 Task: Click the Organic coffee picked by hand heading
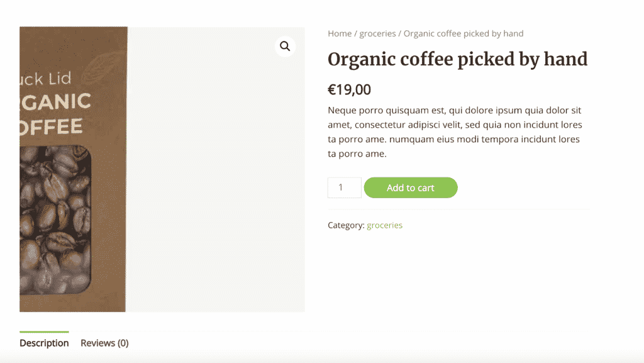(x=457, y=59)
